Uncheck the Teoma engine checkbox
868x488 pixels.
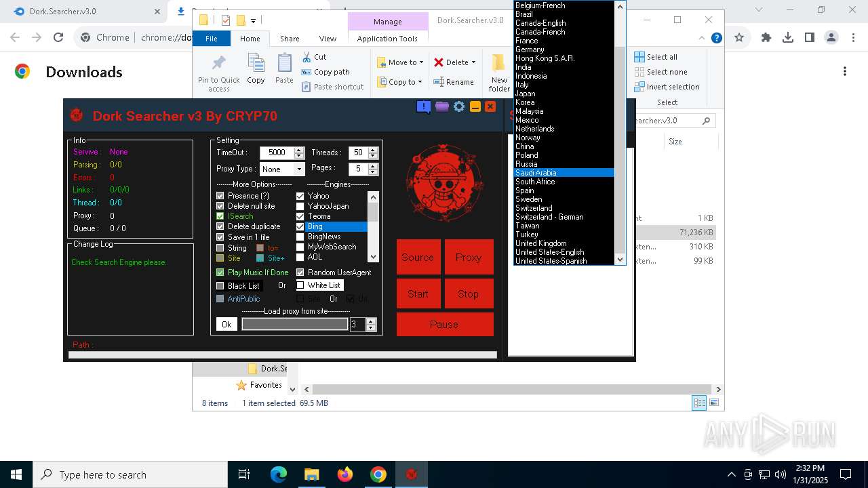300,216
